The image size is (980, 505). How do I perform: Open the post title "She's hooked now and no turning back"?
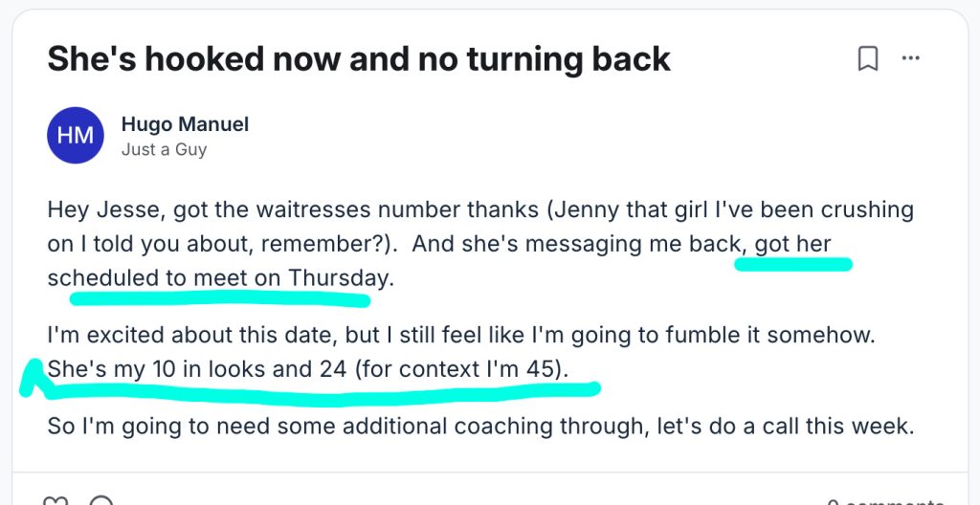pos(359,59)
